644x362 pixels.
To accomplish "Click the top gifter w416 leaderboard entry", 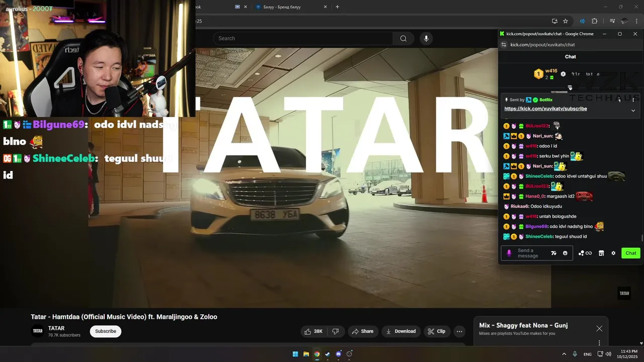I will [546, 74].
